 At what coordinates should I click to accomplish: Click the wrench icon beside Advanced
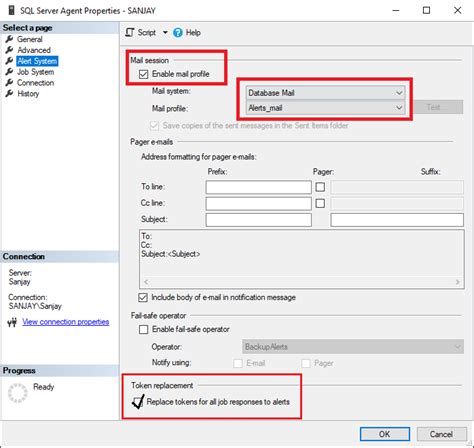9,50
